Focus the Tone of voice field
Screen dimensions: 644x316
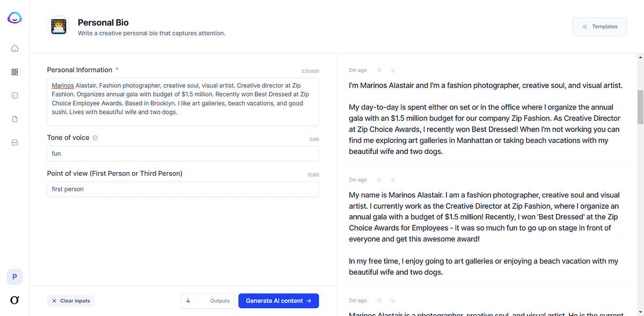182,153
